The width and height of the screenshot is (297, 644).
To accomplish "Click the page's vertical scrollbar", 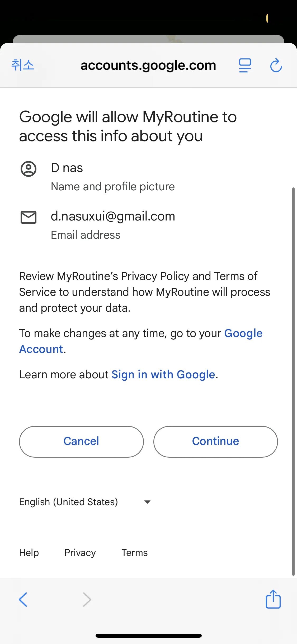I will 293,381.
